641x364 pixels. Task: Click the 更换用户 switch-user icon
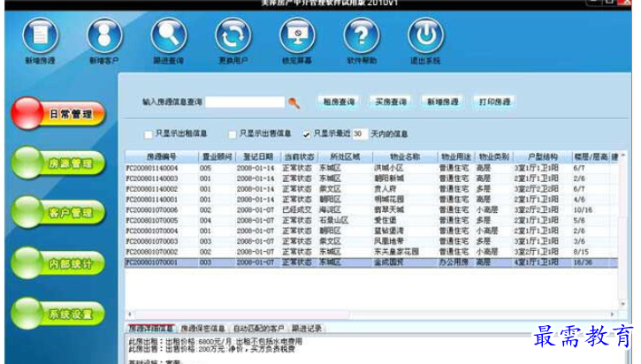point(233,36)
